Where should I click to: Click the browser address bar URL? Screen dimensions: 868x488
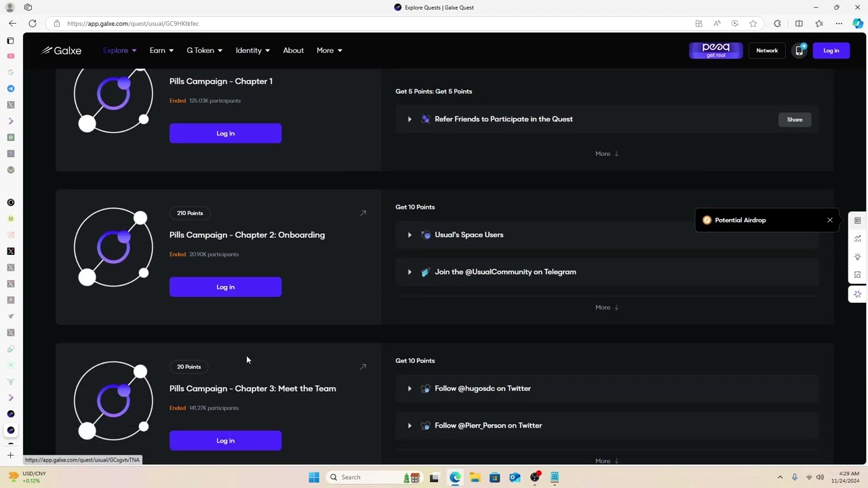tap(133, 24)
